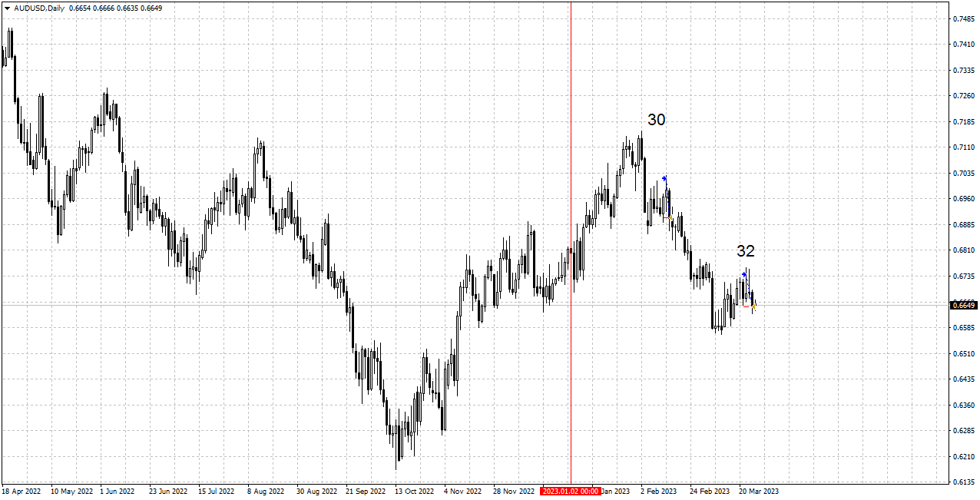Viewport: 980px width, 500px height.
Task: Click the 30 Aug 2022 date label
Action: click(x=316, y=491)
